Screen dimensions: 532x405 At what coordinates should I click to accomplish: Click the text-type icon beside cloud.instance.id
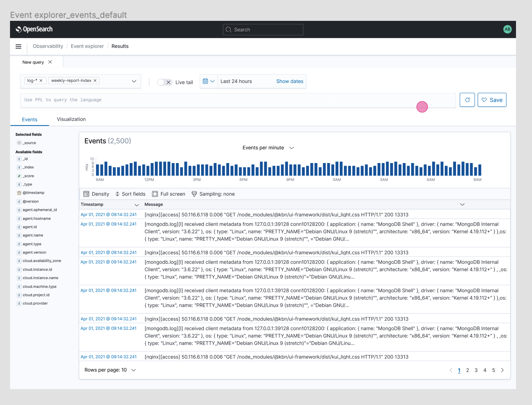point(19,270)
